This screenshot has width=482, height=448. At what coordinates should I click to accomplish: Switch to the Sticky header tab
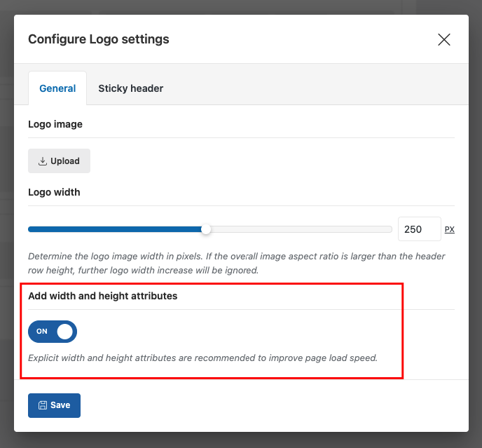click(130, 88)
